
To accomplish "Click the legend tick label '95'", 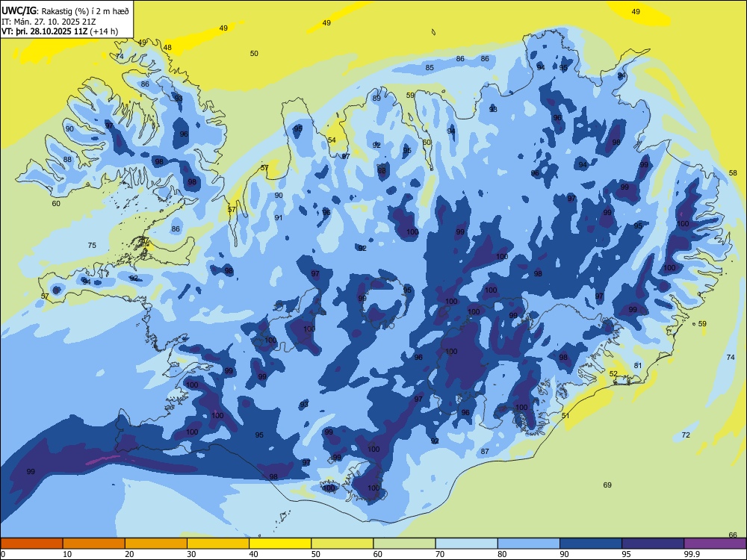I will click(626, 554).
